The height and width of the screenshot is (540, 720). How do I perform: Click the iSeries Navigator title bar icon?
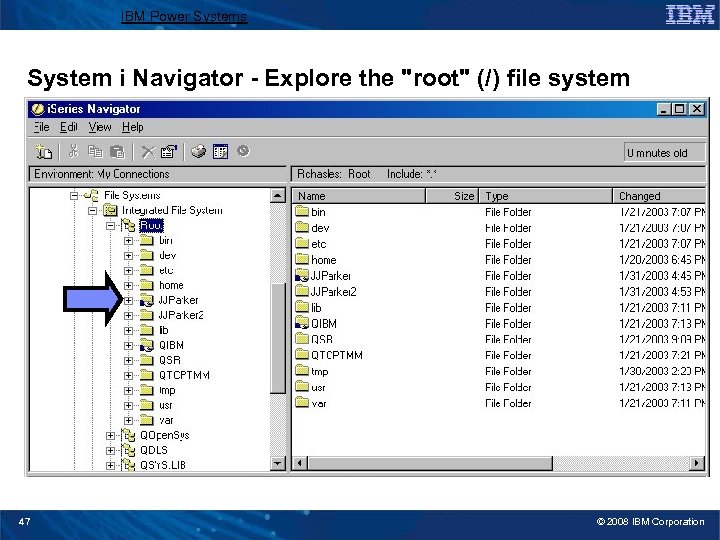38,109
